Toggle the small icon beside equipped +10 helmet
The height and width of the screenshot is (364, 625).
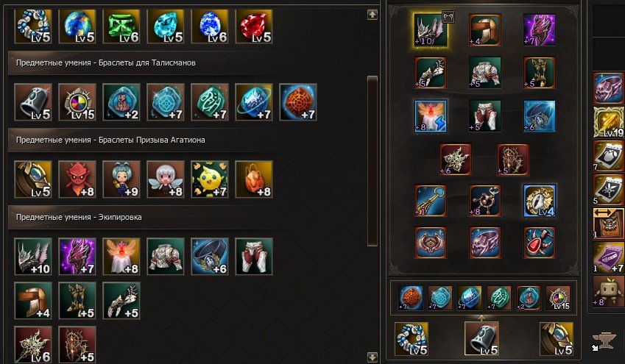(x=448, y=17)
